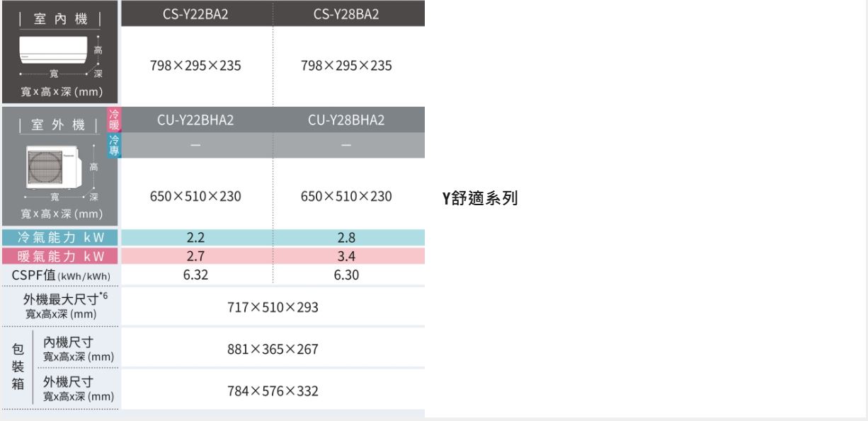Image resolution: width=868 pixels, height=421 pixels.
Task: Click the 784×576×332 package dimension
Action: point(273,391)
